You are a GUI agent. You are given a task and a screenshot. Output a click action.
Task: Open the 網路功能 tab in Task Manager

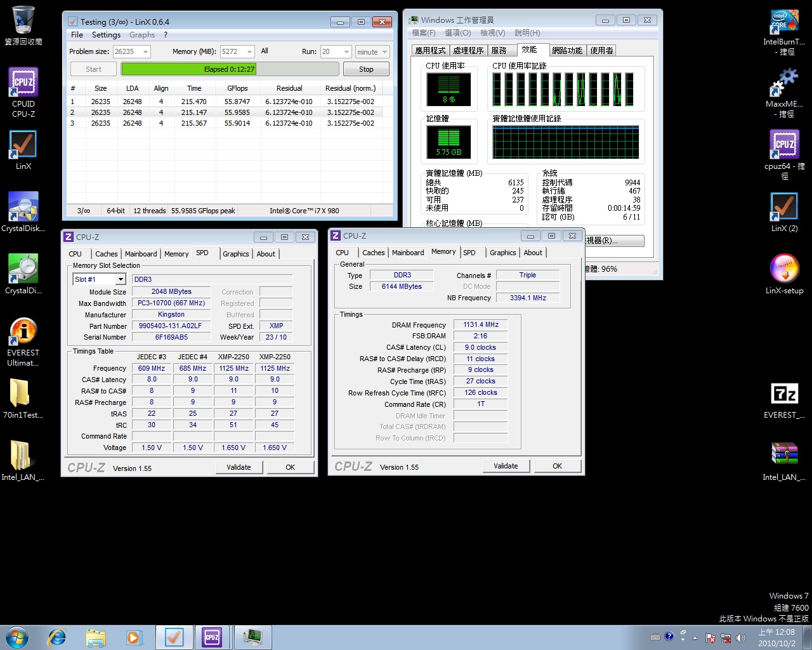tap(567, 51)
